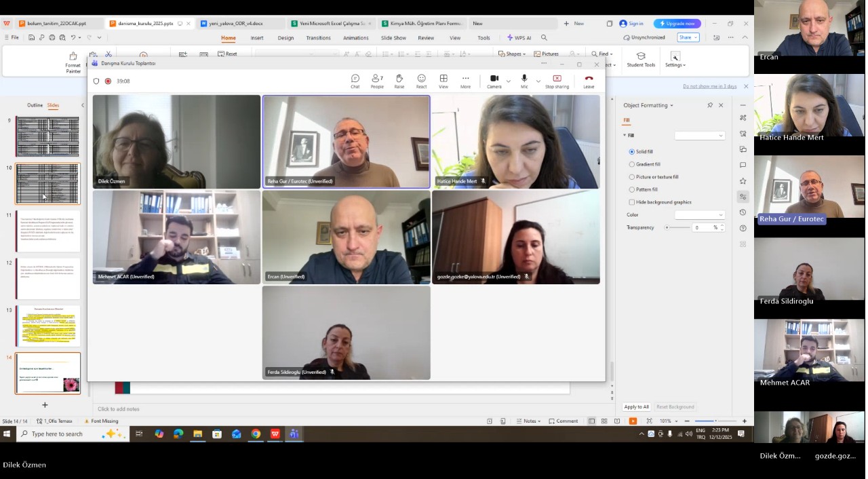Select slide 13 thumbnail
The image size is (868, 479).
48,326
